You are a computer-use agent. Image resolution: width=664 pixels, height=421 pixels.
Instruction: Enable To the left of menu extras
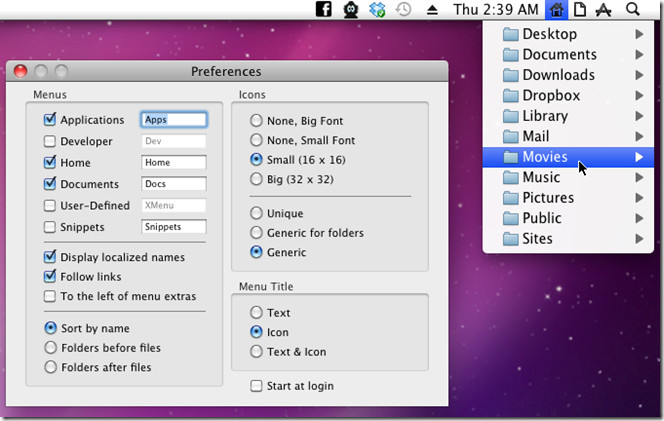click(x=50, y=296)
